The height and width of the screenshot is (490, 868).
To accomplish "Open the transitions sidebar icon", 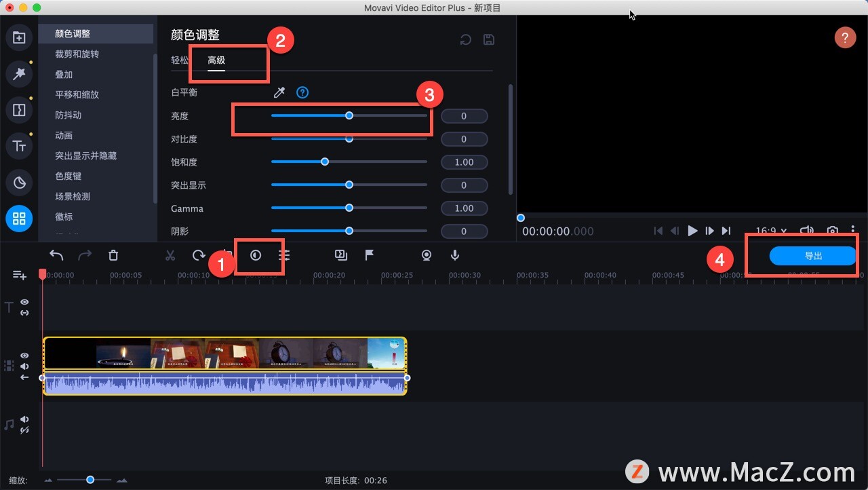I will point(19,110).
